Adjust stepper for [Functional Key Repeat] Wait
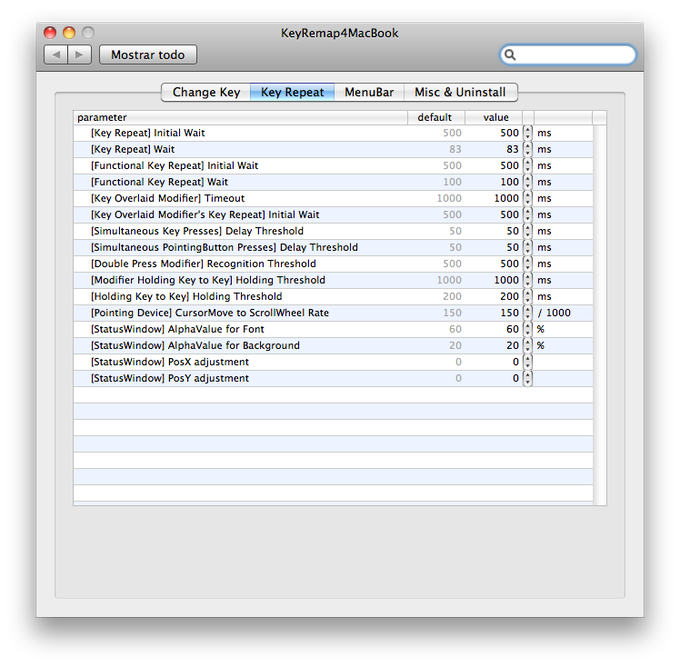 527,182
